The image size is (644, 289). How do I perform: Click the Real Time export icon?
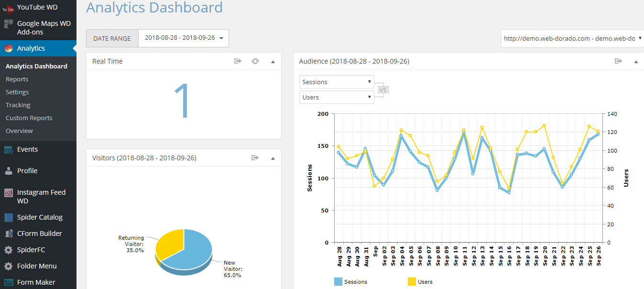238,61
